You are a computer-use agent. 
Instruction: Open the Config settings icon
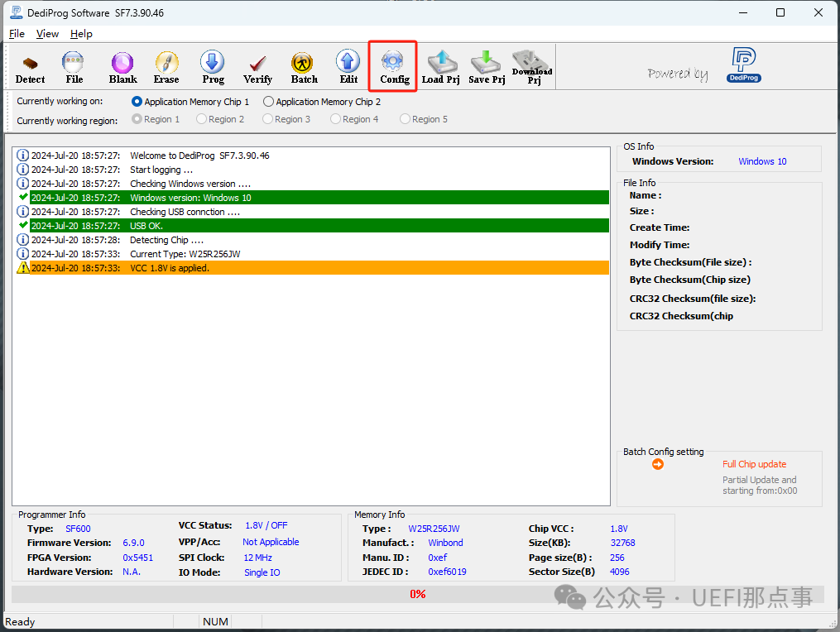tap(394, 67)
